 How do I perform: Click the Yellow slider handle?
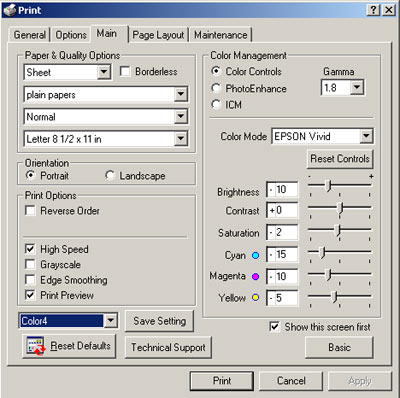coord(334,296)
